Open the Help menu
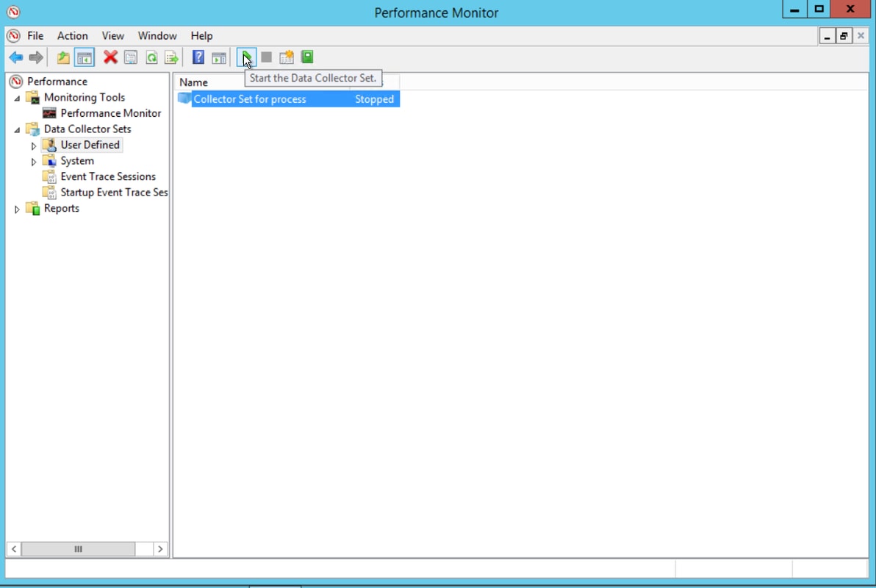This screenshot has height=588, width=876. [x=201, y=36]
